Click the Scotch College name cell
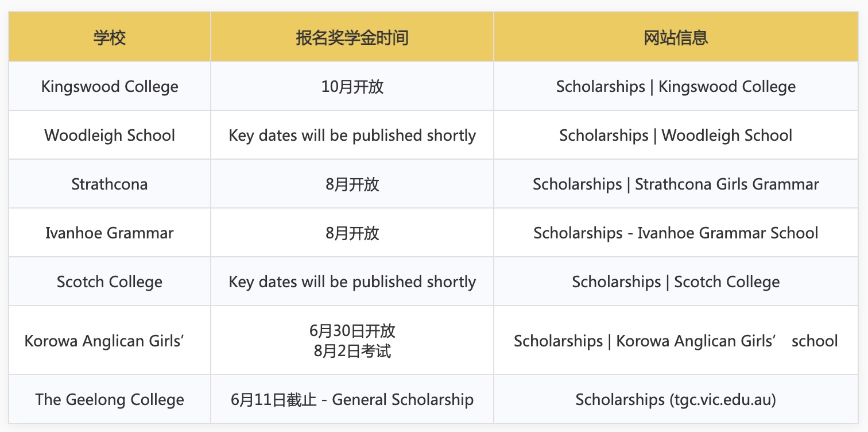The width and height of the screenshot is (868, 432). (110, 281)
